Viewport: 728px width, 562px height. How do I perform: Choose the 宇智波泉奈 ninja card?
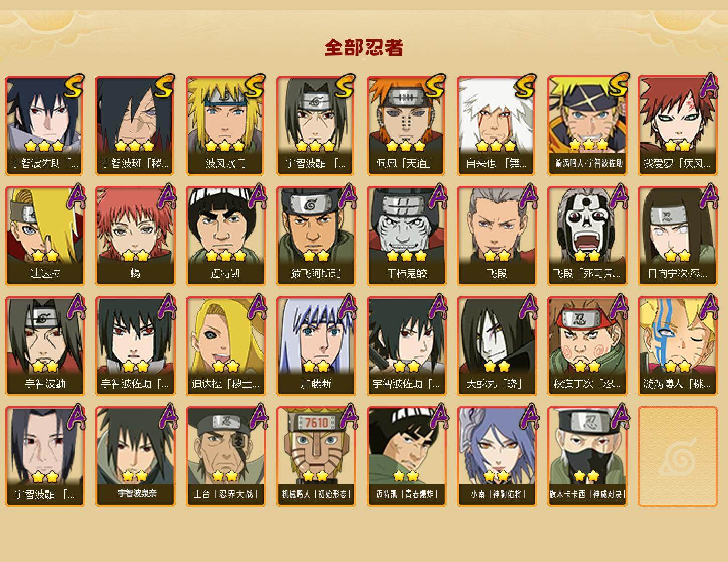click(x=135, y=457)
